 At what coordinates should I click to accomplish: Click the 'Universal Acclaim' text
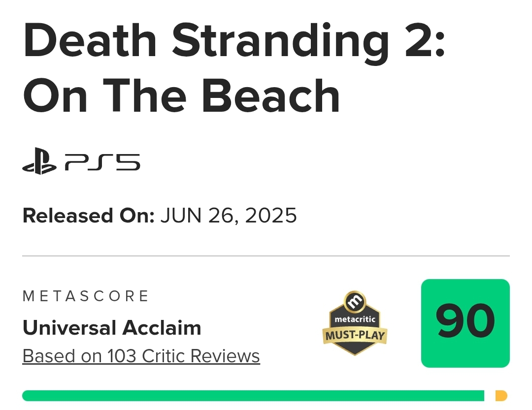pos(112,328)
